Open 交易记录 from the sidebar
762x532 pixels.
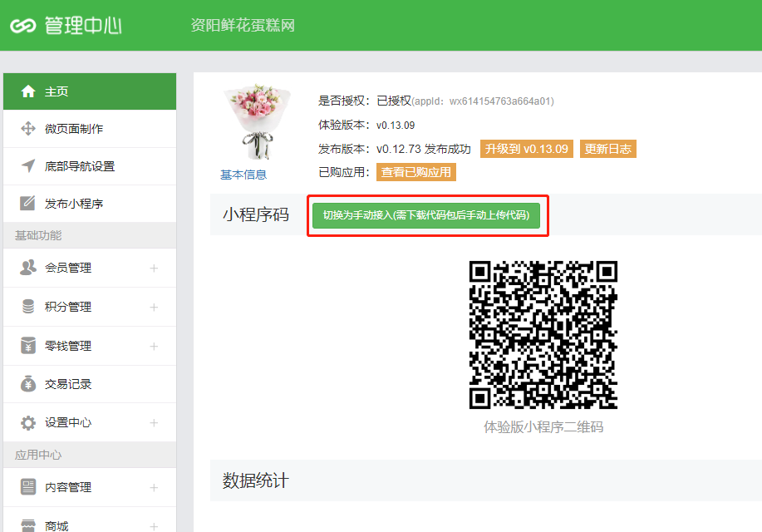(x=90, y=384)
